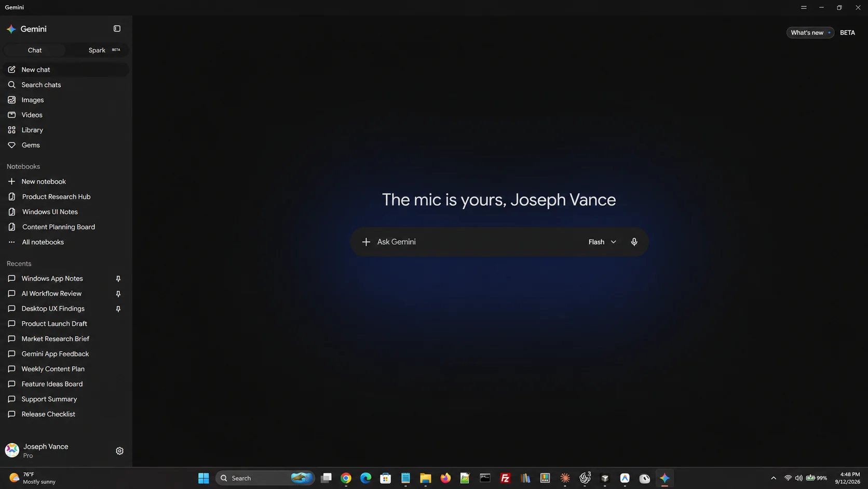
Task: Launch Google Chrome from the taskbar
Action: pos(346,478)
